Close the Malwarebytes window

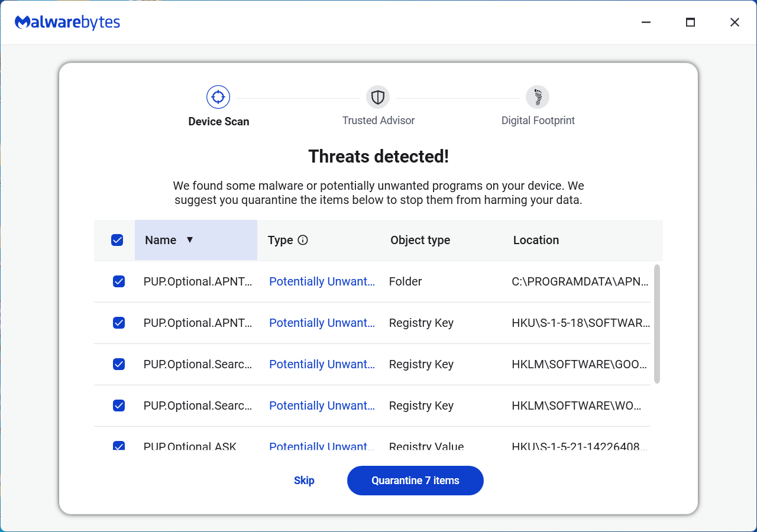coord(735,22)
